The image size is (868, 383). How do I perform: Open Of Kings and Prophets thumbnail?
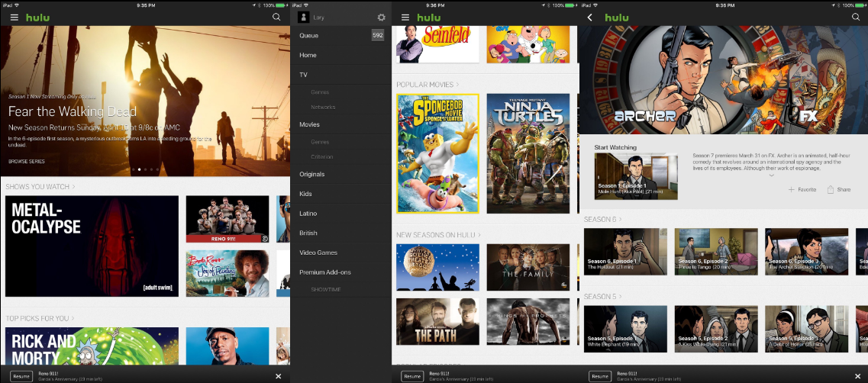528,322
